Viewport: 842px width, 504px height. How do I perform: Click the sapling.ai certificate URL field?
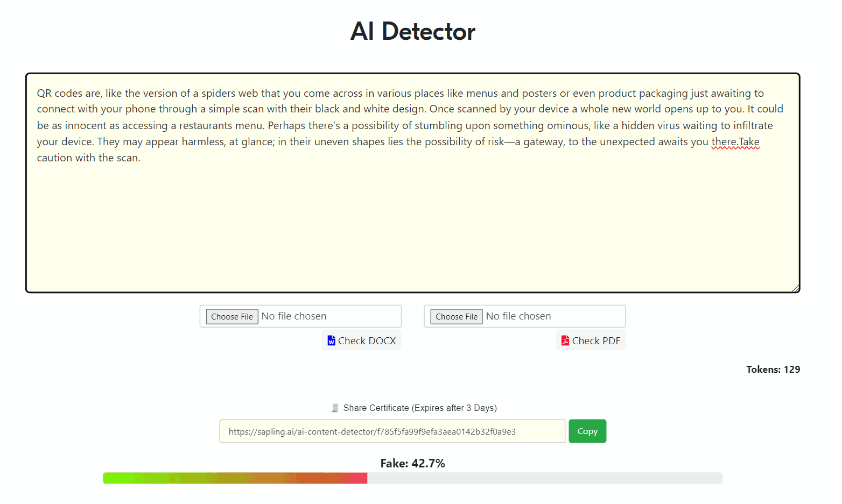click(x=392, y=431)
